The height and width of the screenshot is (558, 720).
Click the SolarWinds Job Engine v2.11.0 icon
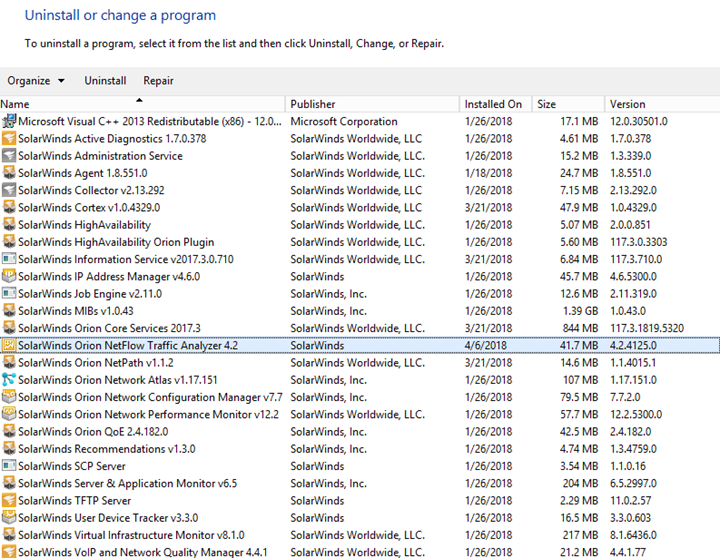(9, 293)
